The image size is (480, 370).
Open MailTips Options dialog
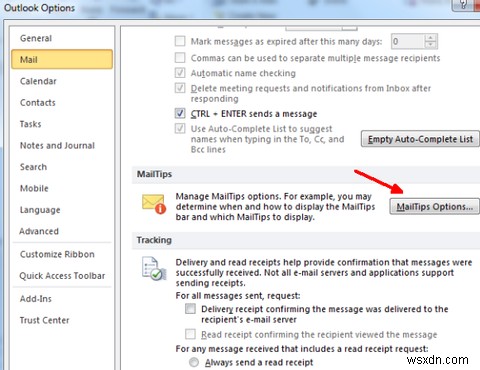click(434, 207)
